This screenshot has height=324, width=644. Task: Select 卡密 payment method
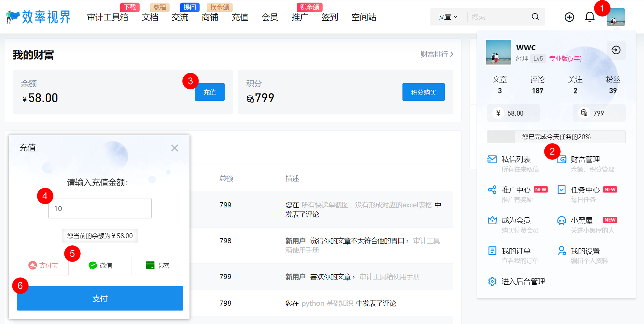(x=157, y=265)
